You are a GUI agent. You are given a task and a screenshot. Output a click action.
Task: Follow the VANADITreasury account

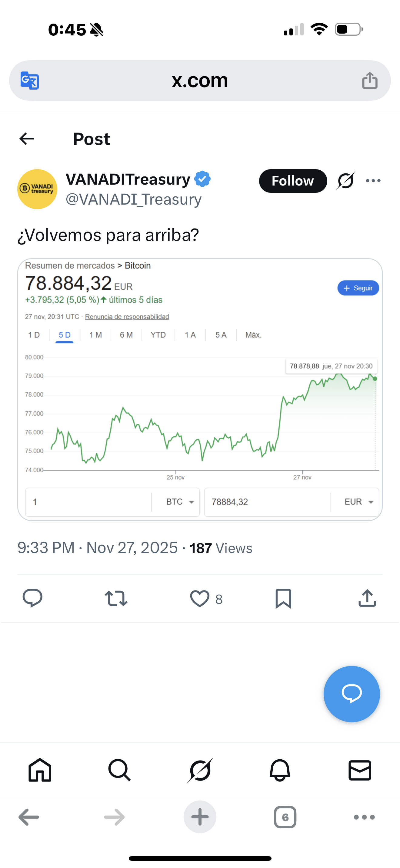[293, 181]
